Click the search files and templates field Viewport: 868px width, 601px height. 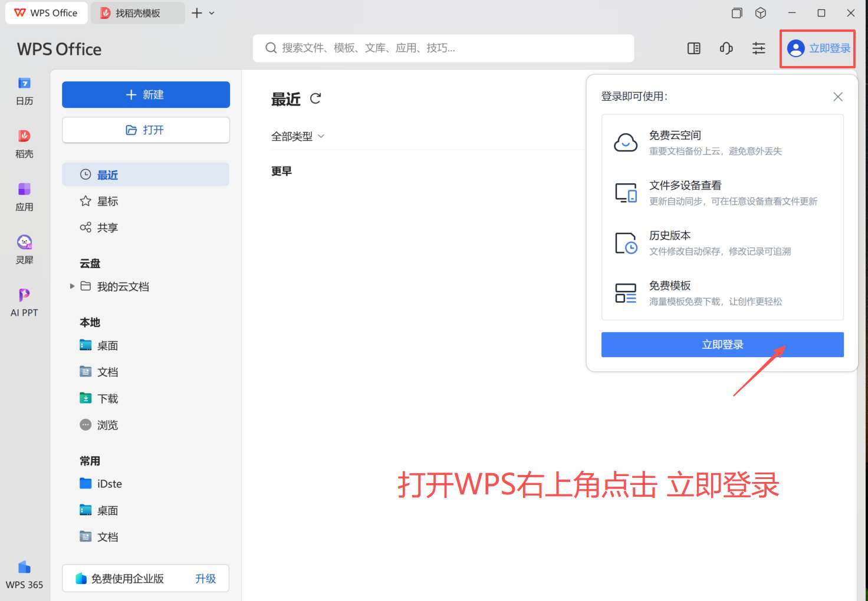click(443, 48)
